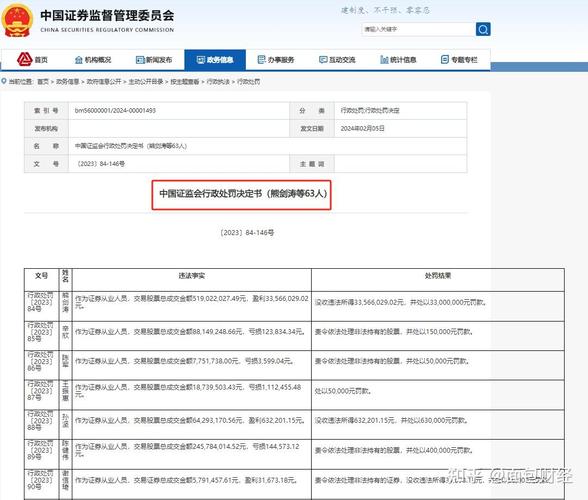This screenshot has width=588, height=500.
Task: Follow the 行政处罚 breadcrumb link
Action: tap(248, 81)
